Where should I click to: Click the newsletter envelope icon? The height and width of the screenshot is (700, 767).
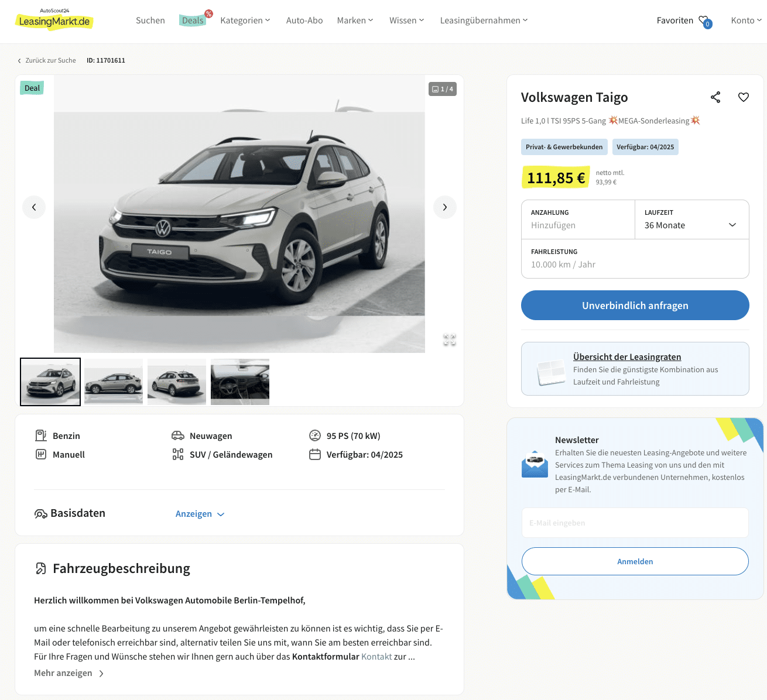pyautogui.click(x=535, y=464)
